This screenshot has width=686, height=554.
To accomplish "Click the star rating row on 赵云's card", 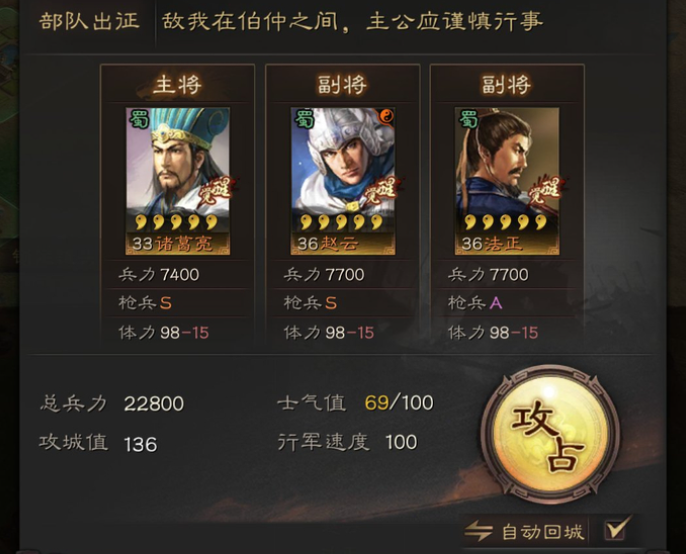I will click(x=342, y=222).
